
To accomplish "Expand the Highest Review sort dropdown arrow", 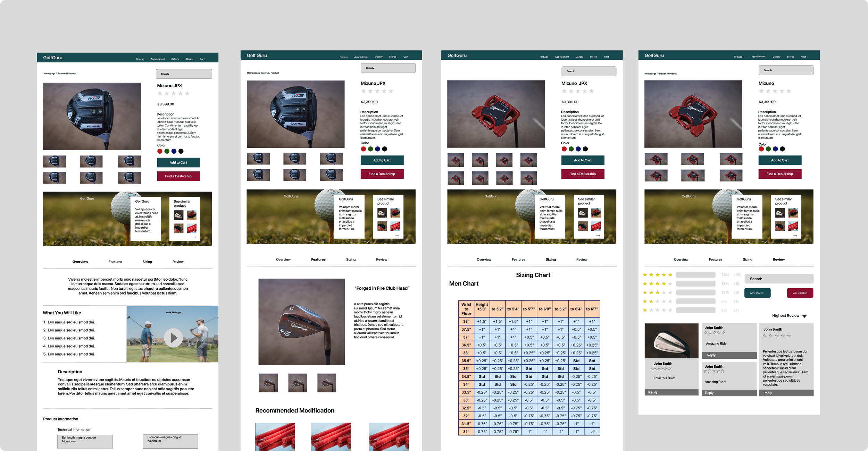I will (x=804, y=316).
